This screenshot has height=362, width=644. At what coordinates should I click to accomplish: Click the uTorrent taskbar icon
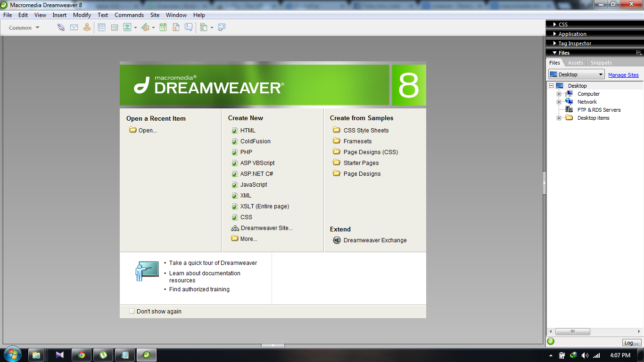pos(103,355)
